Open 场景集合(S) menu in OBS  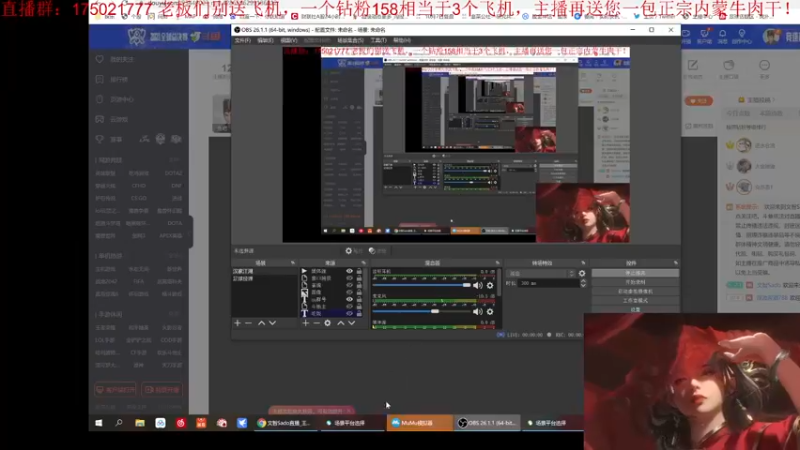pos(351,40)
